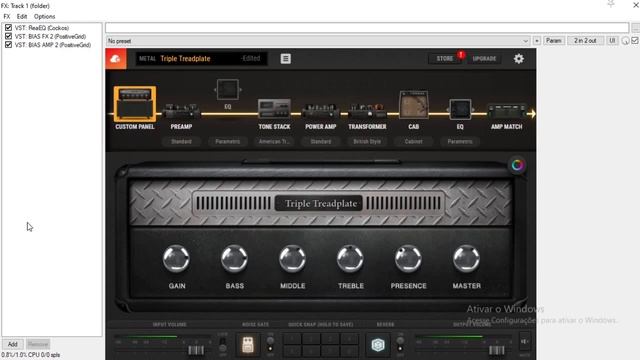The height and width of the screenshot is (360, 640).
Task: Click the Triple Treadplate preset name field
Action: click(201, 59)
